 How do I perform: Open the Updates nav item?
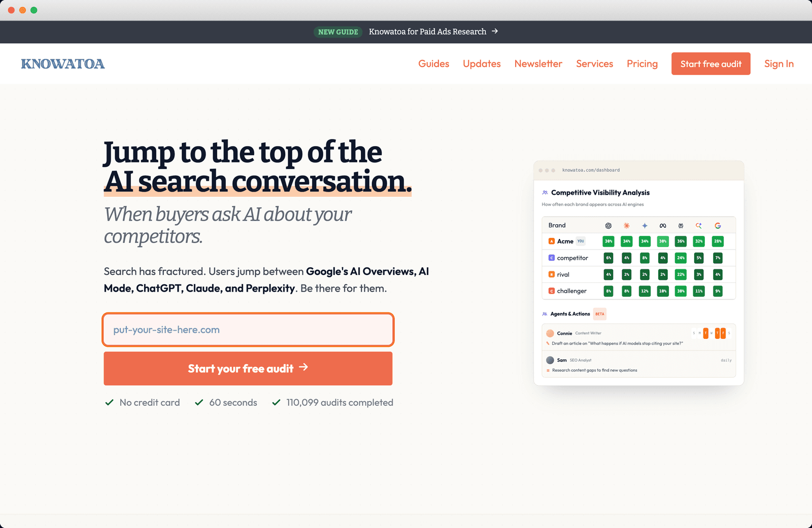[x=482, y=64]
